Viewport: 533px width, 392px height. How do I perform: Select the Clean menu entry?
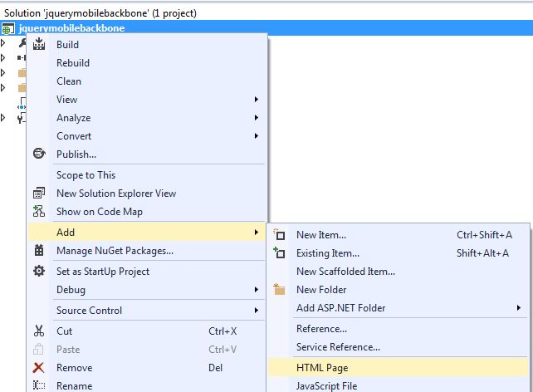(x=69, y=81)
